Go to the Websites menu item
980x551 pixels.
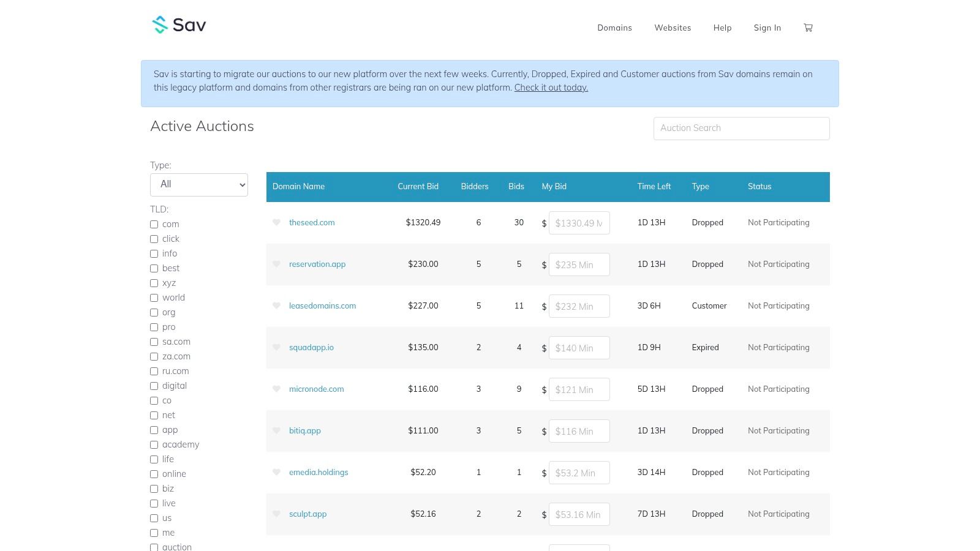point(673,28)
